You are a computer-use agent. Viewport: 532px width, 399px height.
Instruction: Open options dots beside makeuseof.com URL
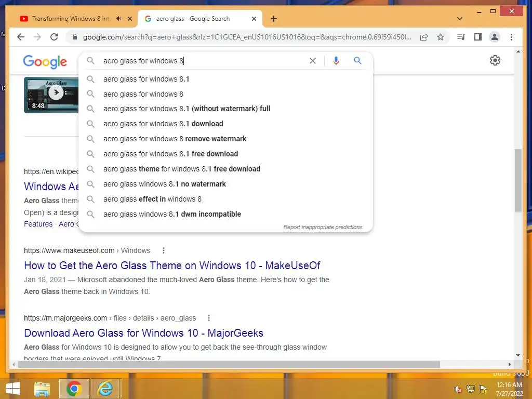tap(164, 250)
